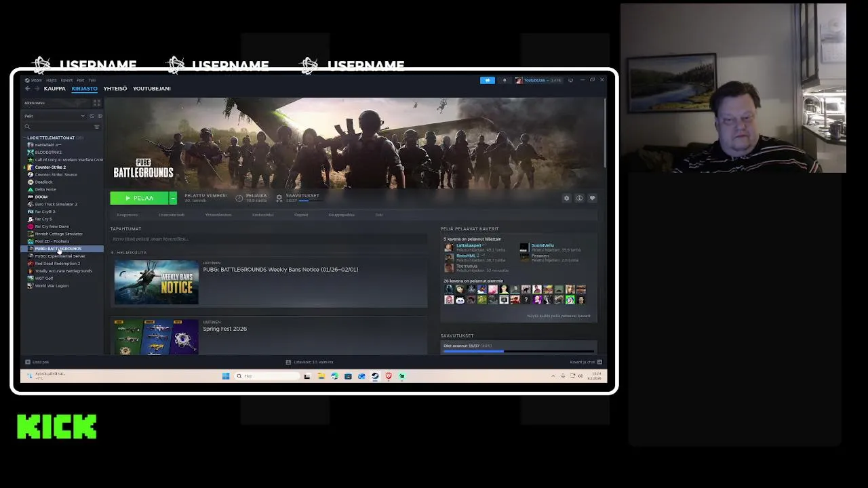
Task: Click the activity post input field
Action: pos(269,239)
